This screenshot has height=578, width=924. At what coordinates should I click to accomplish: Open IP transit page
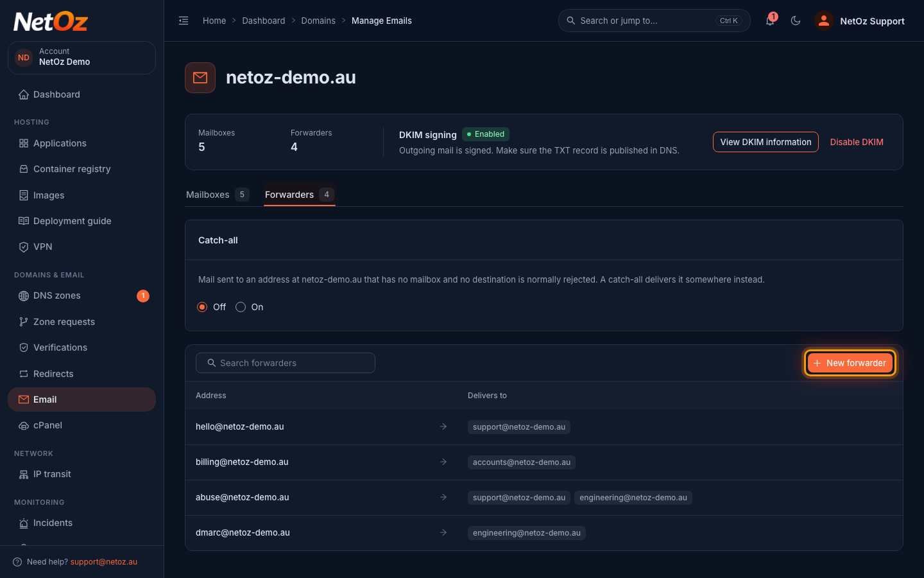[x=81, y=474]
